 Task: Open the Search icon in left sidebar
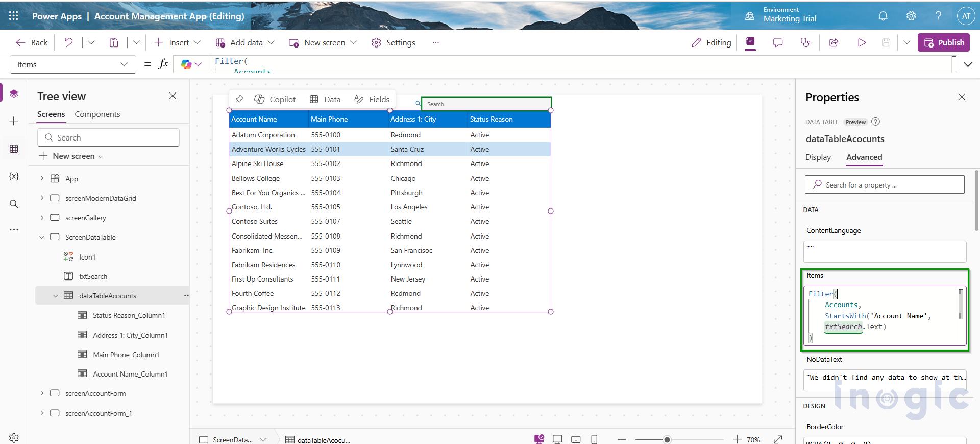coord(14,204)
